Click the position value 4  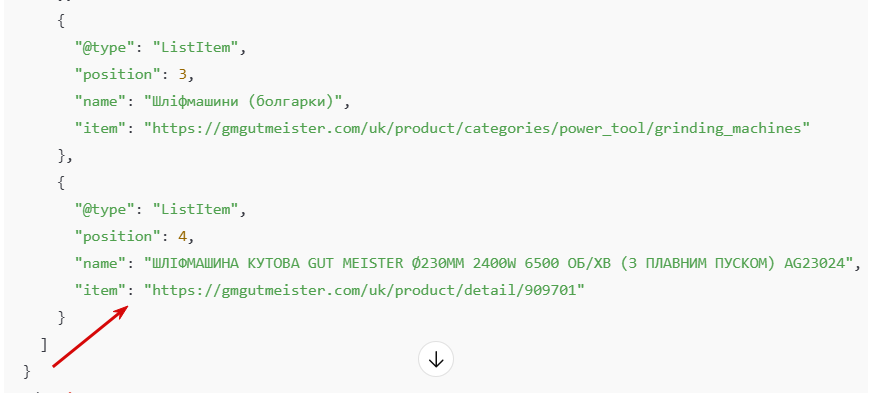181,236
